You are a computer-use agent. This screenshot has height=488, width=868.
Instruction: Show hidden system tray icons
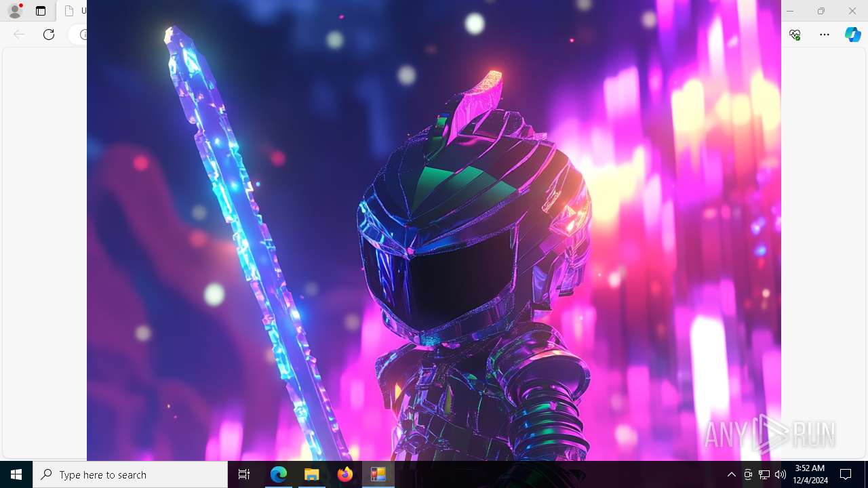click(732, 474)
